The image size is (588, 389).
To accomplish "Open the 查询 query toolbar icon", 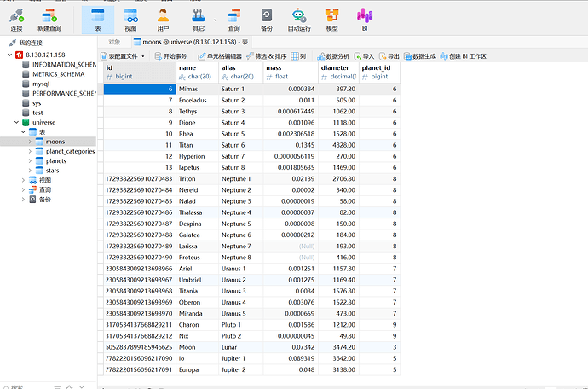I will point(234,20).
